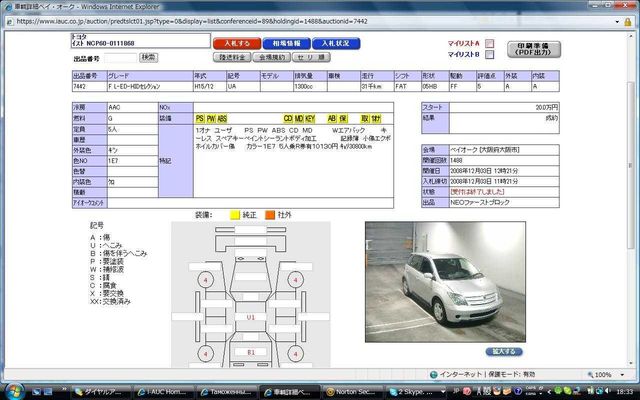This screenshot has width=640, height=400.
Task: Click the page vertical scrollbar
Action: point(631,165)
